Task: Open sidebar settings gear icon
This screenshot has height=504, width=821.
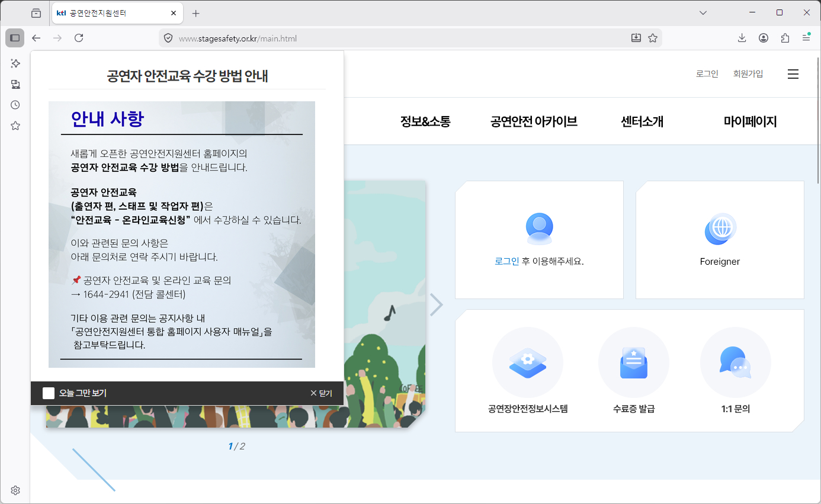Action: 15,490
